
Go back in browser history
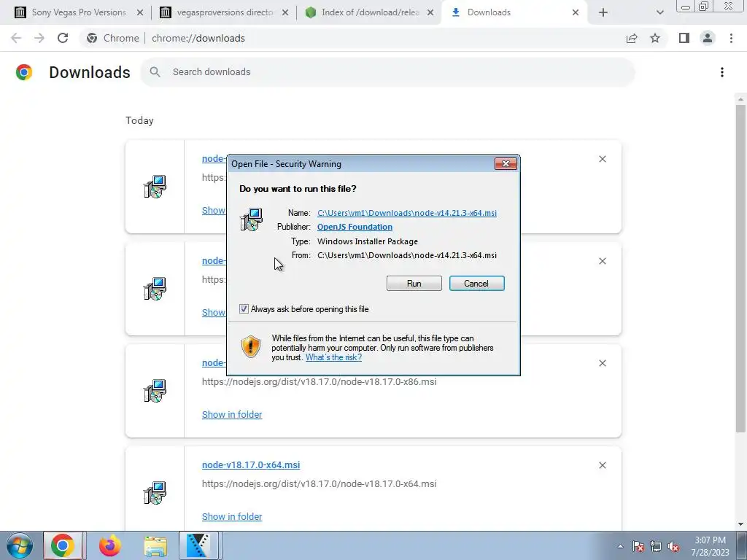(16, 38)
